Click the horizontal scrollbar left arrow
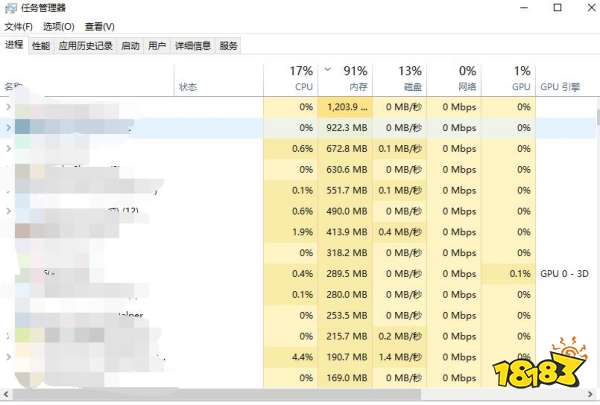The image size is (600, 405). click(x=6, y=394)
